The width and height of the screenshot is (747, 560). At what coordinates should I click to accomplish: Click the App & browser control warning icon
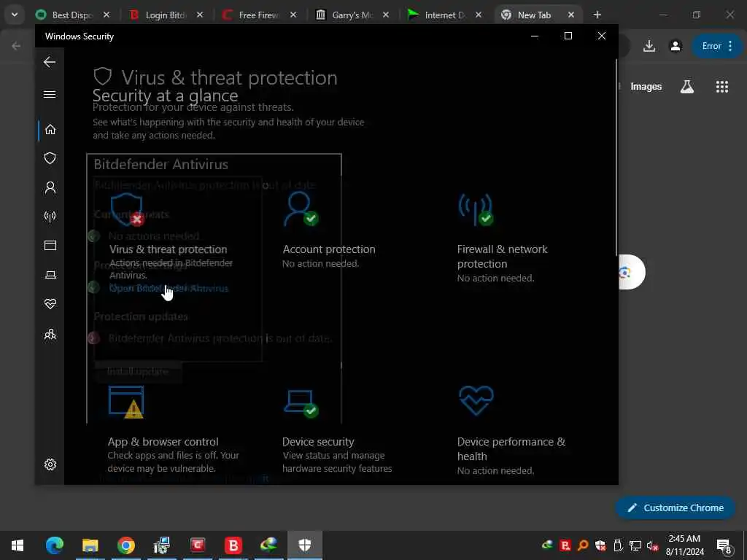(126, 402)
